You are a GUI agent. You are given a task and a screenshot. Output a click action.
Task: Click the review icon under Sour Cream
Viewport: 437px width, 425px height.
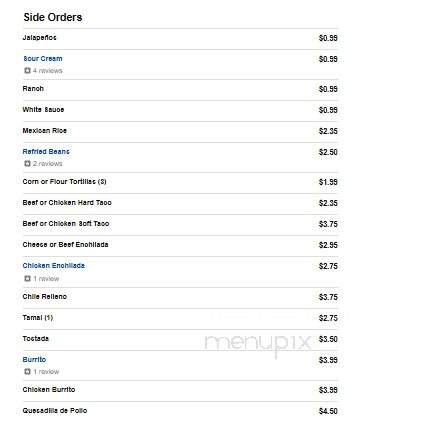point(27,71)
